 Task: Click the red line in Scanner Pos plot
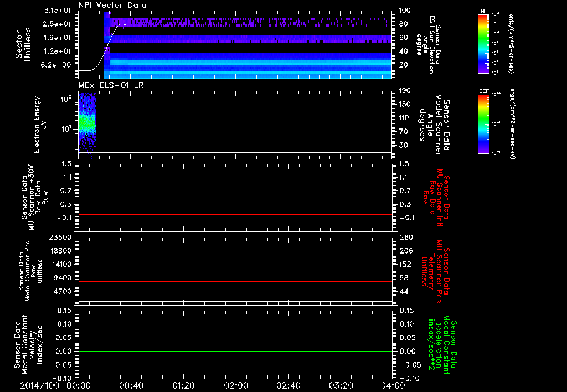[x=235, y=281]
